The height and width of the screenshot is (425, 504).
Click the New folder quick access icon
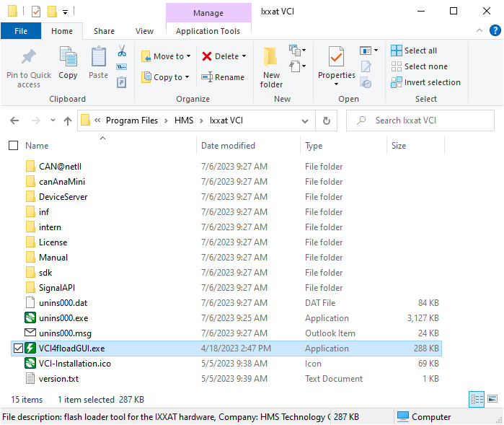[52, 12]
